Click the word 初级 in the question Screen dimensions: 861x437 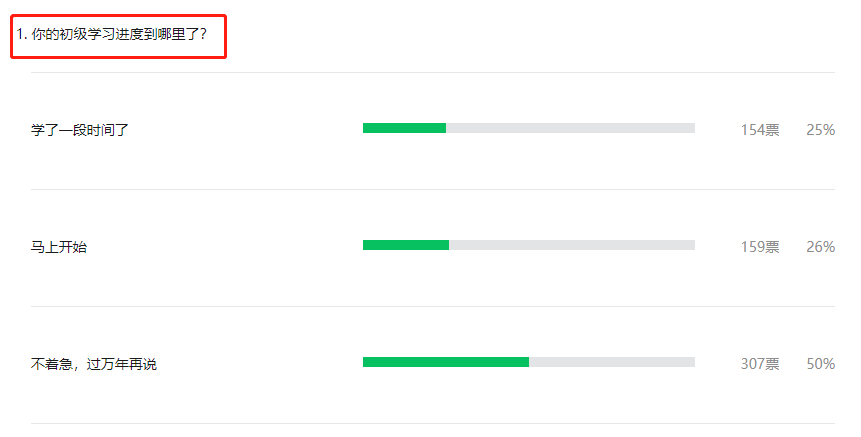(74, 35)
